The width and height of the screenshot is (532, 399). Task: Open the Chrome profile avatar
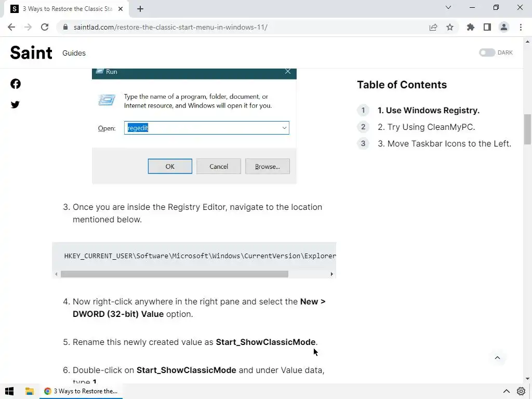click(504, 27)
